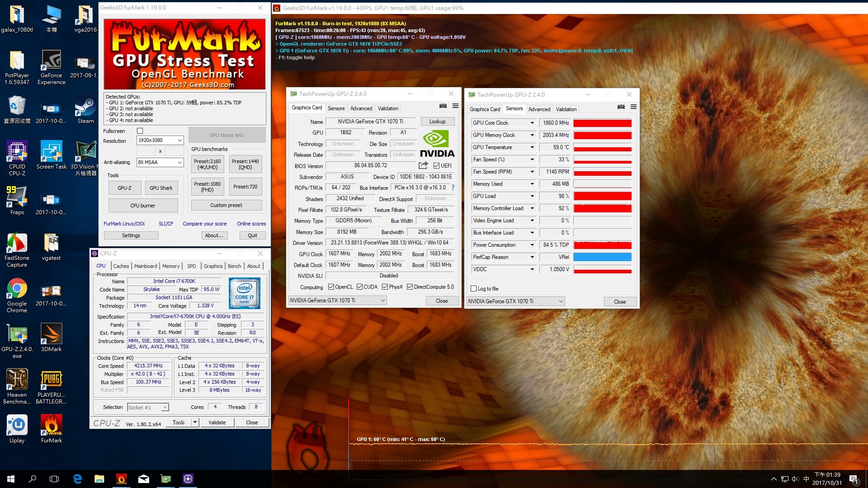
Task: Switch to the CPU-Z Caches tab
Action: click(x=121, y=266)
